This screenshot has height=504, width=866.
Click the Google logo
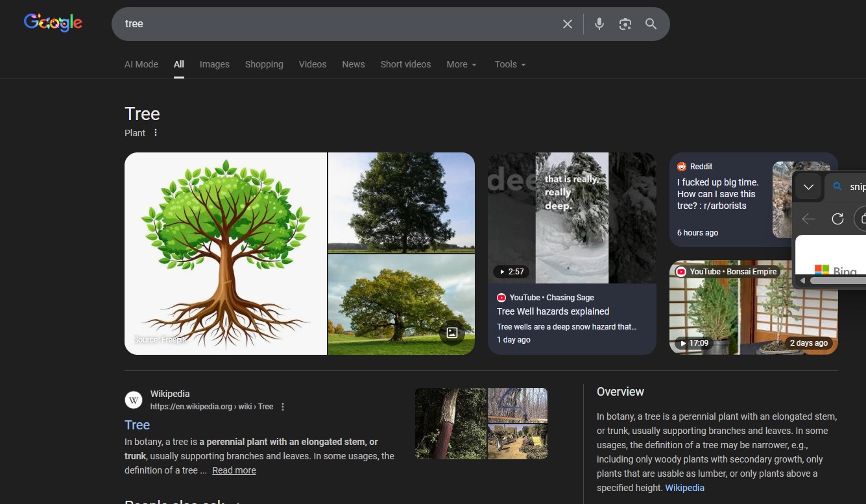coord(53,23)
